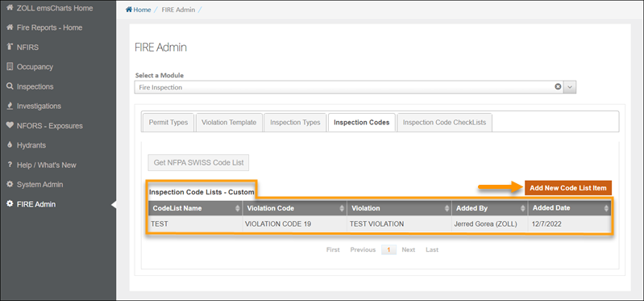Open the Inspection Code CheckLists tab

[444, 123]
